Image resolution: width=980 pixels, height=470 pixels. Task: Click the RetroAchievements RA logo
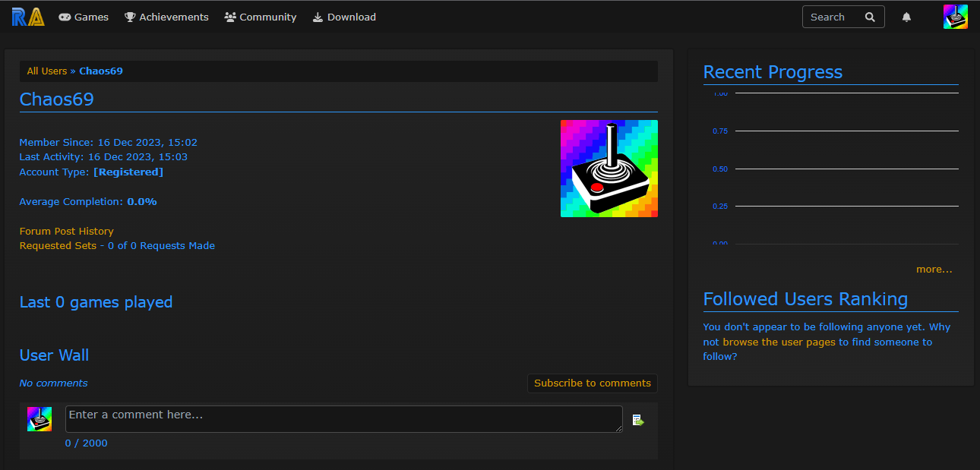coord(28,17)
